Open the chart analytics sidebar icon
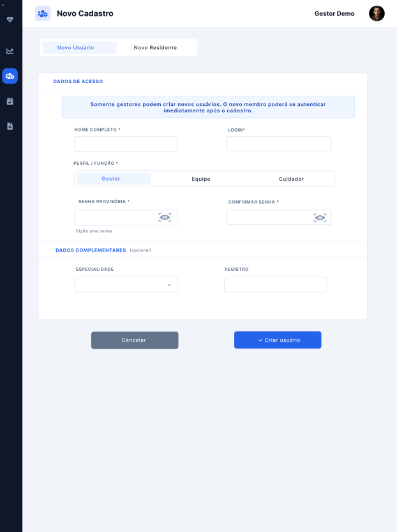 pyautogui.click(x=10, y=51)
